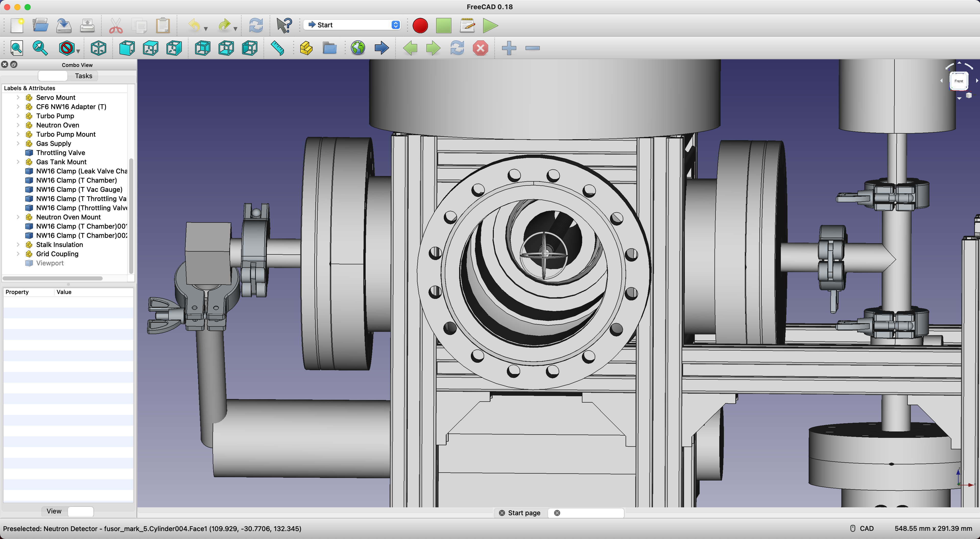Image resolution: width=980 pixels, height=539 pixels.
Task: Expand the Gas Supply tree item
Action: [x=18, y=144]
